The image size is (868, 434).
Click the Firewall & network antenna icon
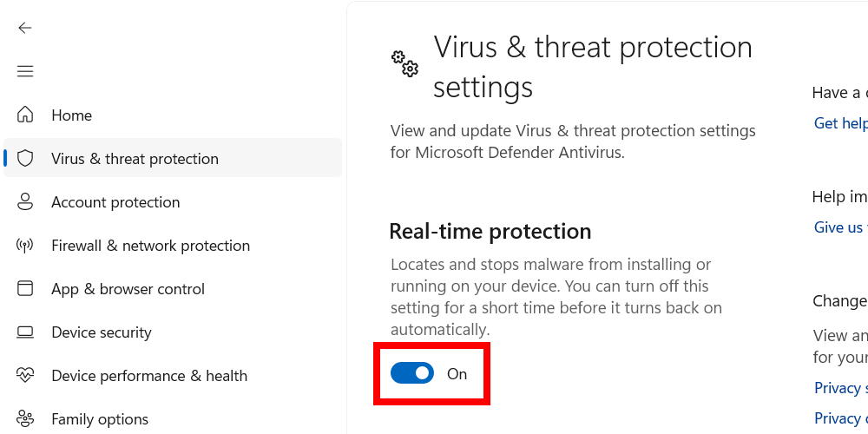[x=25, y=246]
